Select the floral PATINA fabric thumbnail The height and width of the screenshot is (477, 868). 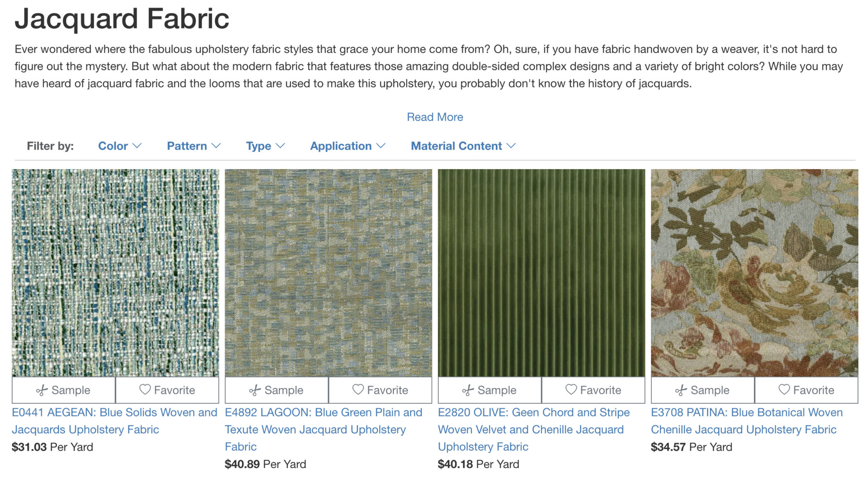(x=754, y=273)
